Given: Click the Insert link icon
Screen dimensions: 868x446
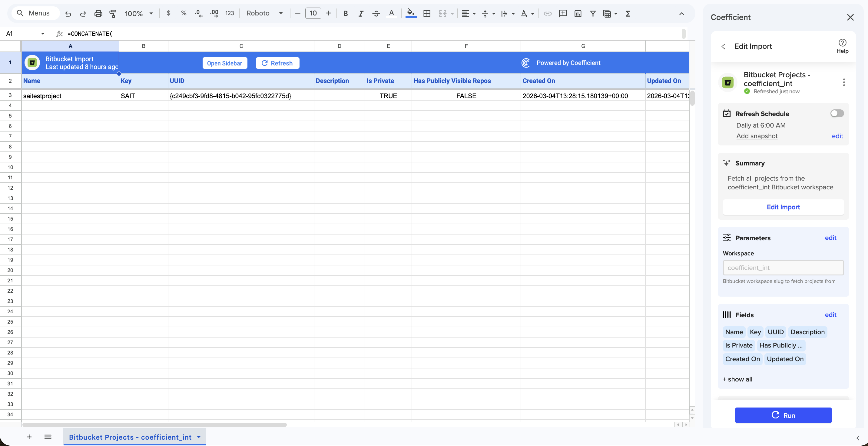Looking at the screenshot, I should pos(548,14).
